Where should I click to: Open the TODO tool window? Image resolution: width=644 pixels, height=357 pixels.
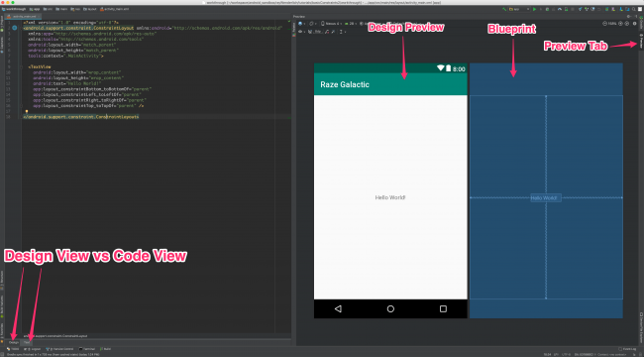[14, 349]
